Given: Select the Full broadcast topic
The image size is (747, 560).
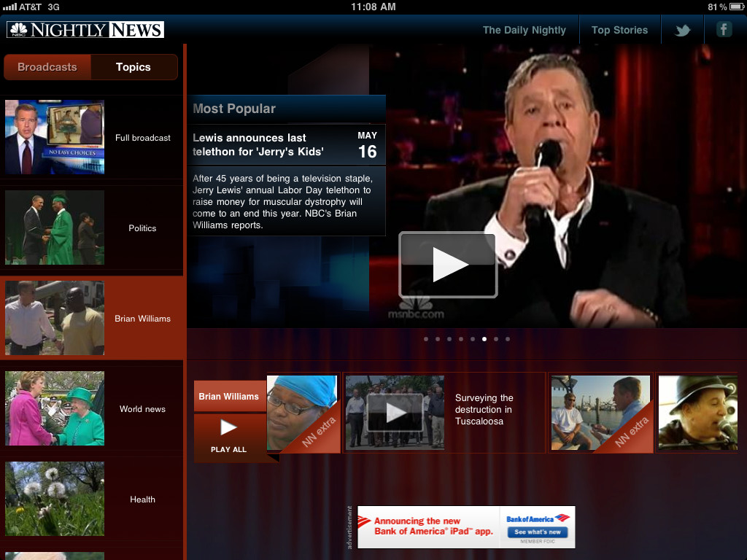Looking at the screenshot, I should coord(91,137).
